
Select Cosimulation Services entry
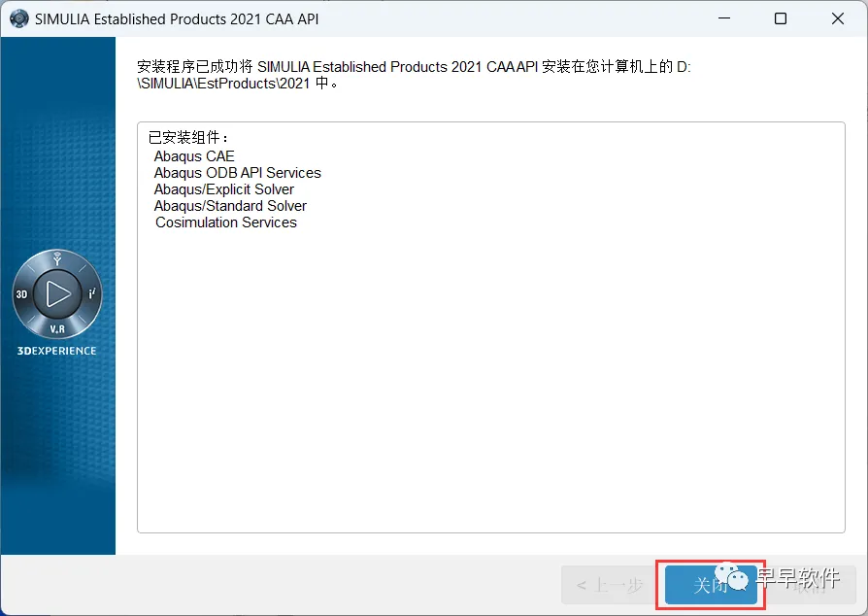coord(226,222)
